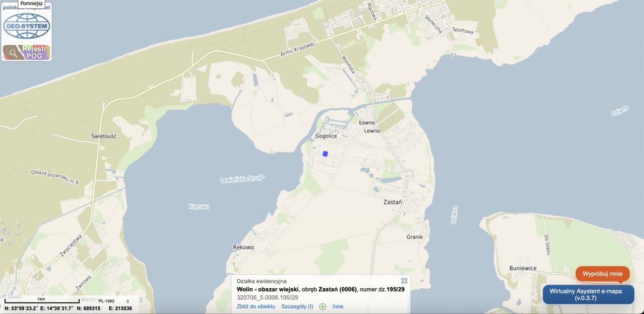Screen dimensions: 644x314
Task: Select the highlighted blue parcel on the map
Action: tap(325, 153)
